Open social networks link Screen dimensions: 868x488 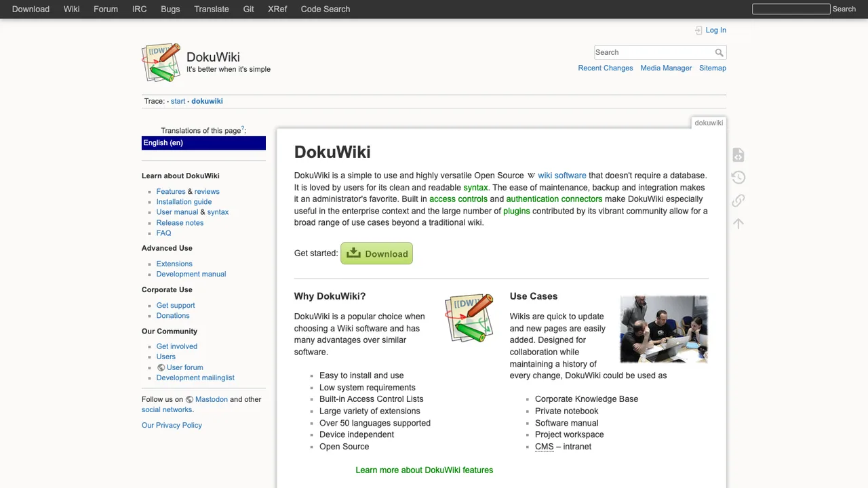(167, 409)
